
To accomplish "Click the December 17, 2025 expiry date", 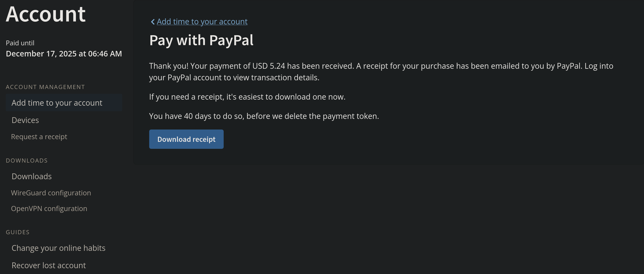I will [x=64, y=54].
